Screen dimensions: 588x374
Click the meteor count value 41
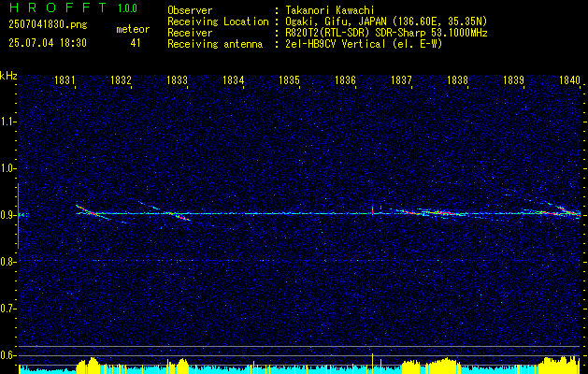(136, 43)
